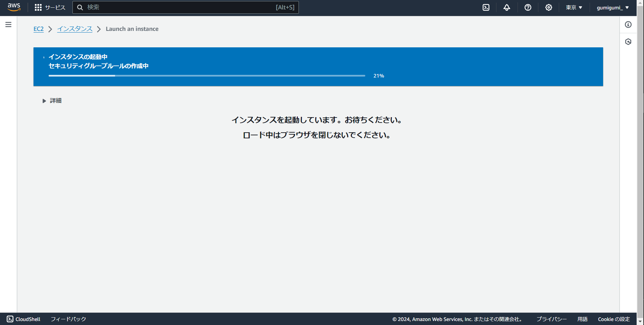Launch CloudShell from the top navigation icon
Image resolution: width=644 pixels, height=325 pixels.
coord(486,7)
